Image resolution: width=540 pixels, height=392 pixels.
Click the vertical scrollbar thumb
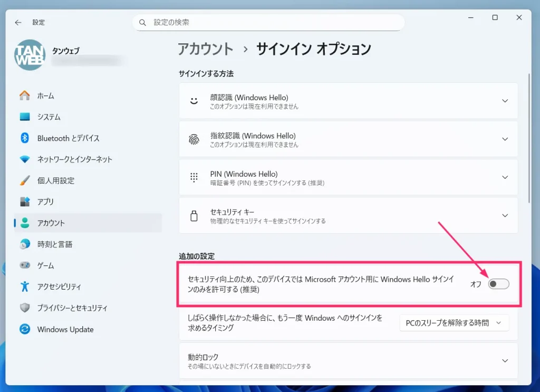click(x=529, y=138)
